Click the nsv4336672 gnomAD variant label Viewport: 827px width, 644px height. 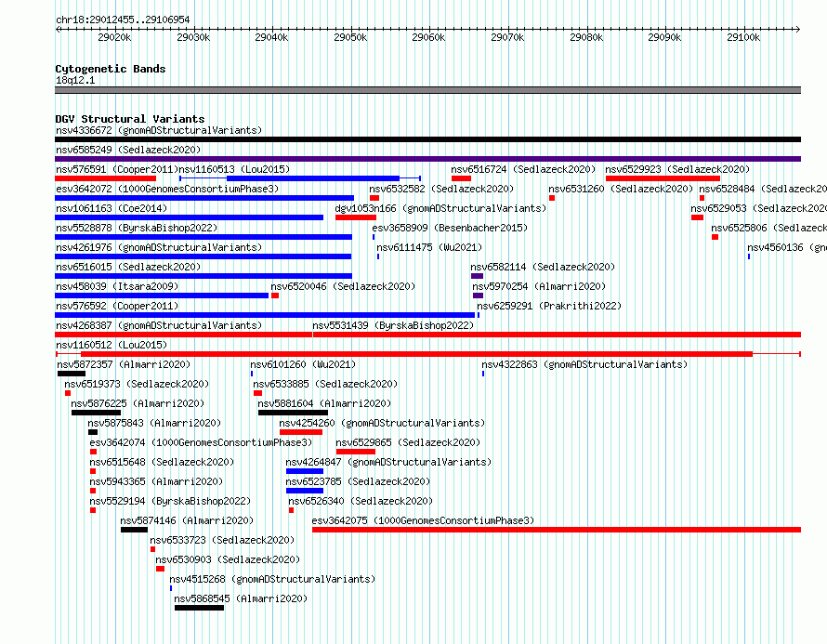(159, 130)
